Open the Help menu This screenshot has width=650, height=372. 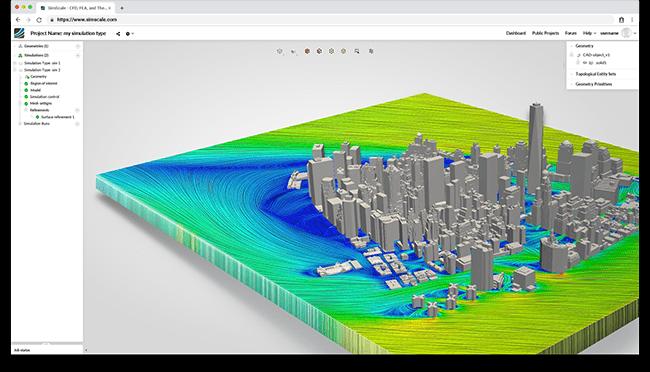tap(589, 33)
